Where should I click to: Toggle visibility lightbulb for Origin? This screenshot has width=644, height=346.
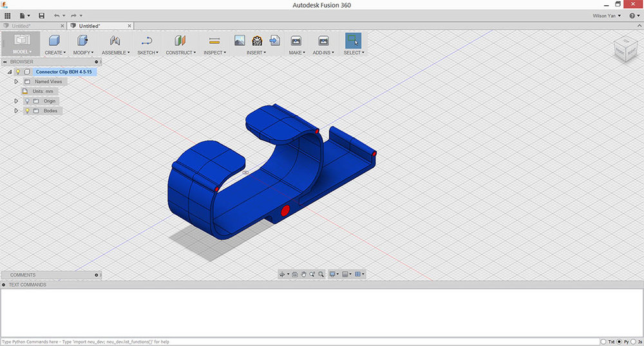click(x=27, y=101)
